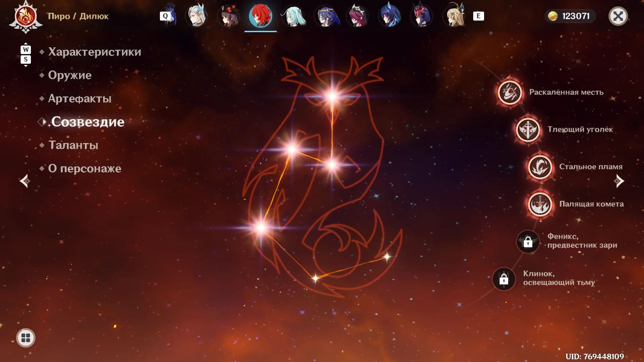Screen dimensions: 644x362
Task: Select the portrait with red-flowered hat
Action: pos(228,15)
